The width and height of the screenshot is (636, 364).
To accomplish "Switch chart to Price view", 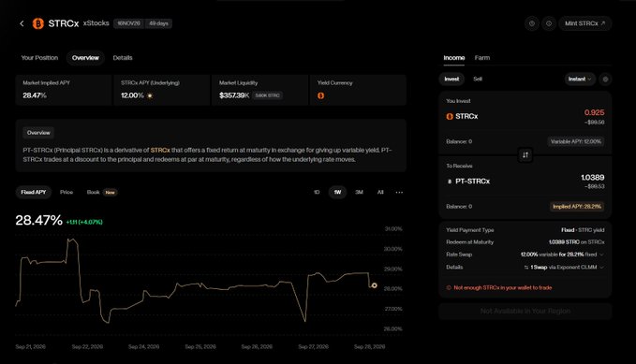I will (x=67, y=192).
